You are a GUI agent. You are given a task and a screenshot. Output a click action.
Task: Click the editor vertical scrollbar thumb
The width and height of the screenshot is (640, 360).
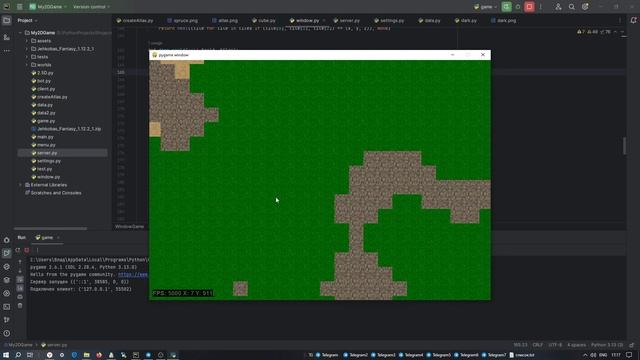tap(624, 146)
